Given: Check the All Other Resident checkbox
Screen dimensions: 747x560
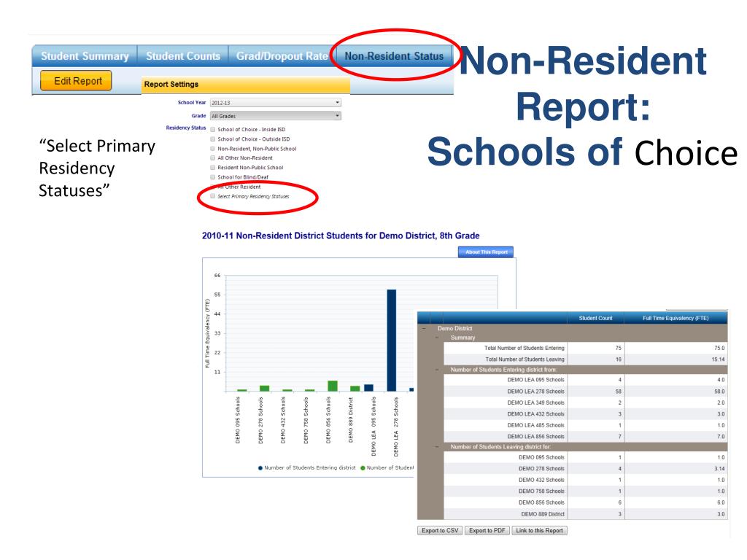Looking at the screenshot, I should [x=213, y=186].
